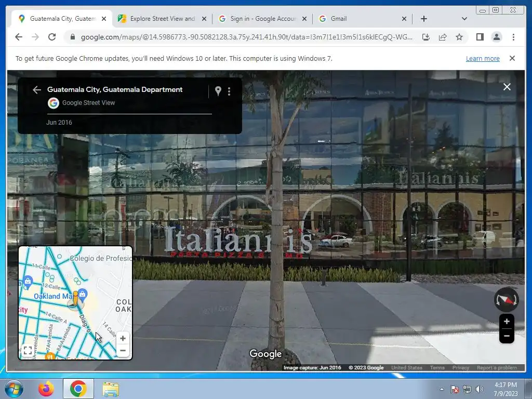Close the Explore Street View tab
Image resolution: width=532 pixels, height=399 pixels.
204,19
